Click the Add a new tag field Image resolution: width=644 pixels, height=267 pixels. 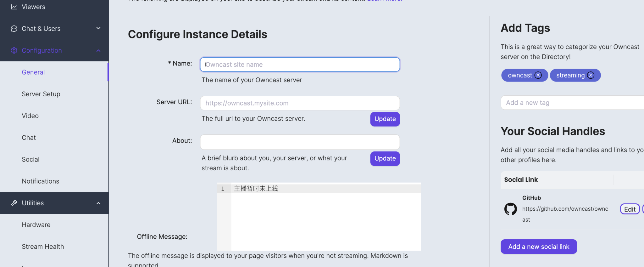(x=572, y=103)
